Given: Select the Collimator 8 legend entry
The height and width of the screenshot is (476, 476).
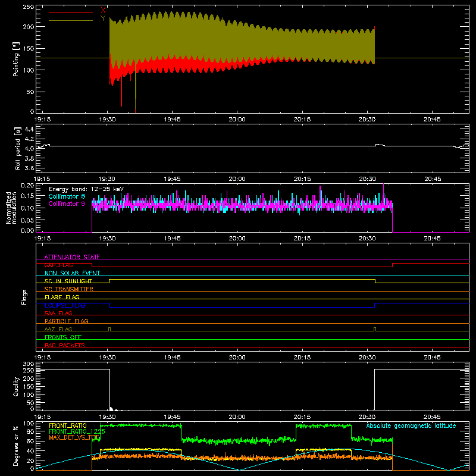Looking at the screenshot, I should (x=67, y=196).
